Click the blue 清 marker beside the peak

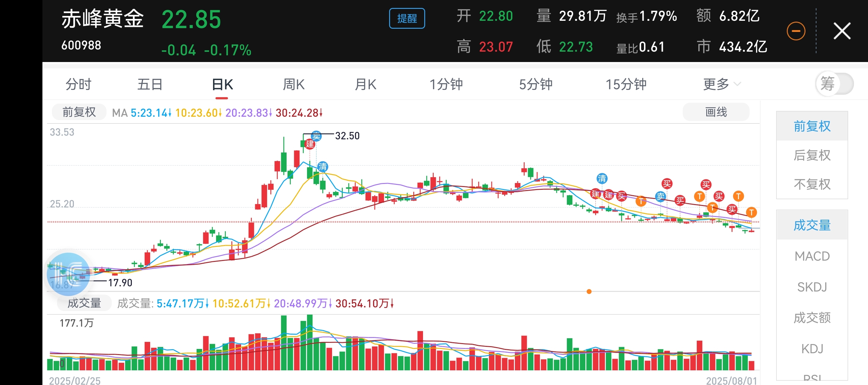coord(323,166)
